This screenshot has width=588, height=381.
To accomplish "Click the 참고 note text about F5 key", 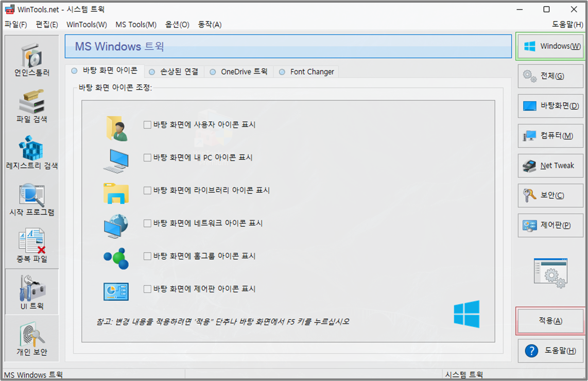I will click(x=223, y=322).
